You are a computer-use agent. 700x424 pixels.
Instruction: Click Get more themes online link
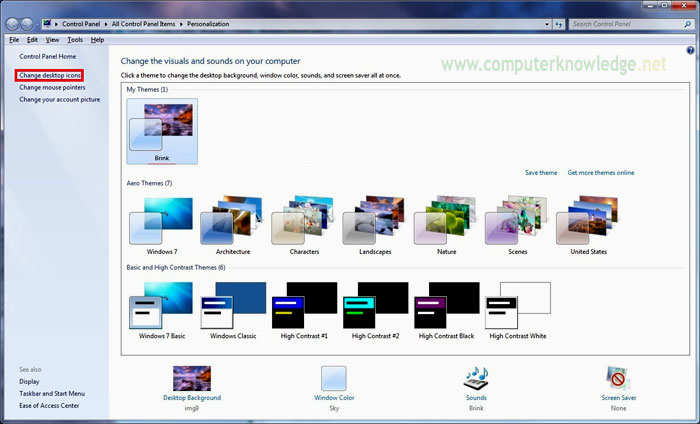coord(601,173)
